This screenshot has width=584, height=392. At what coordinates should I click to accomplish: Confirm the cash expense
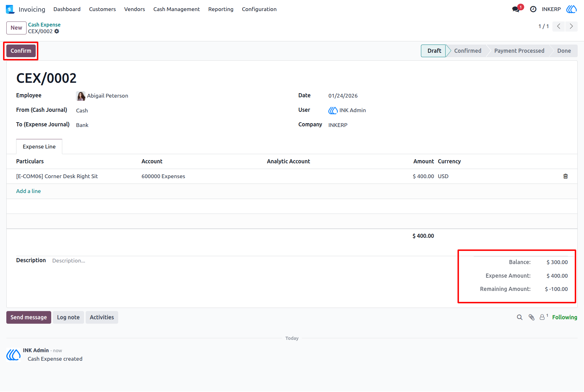coord(21,51)
